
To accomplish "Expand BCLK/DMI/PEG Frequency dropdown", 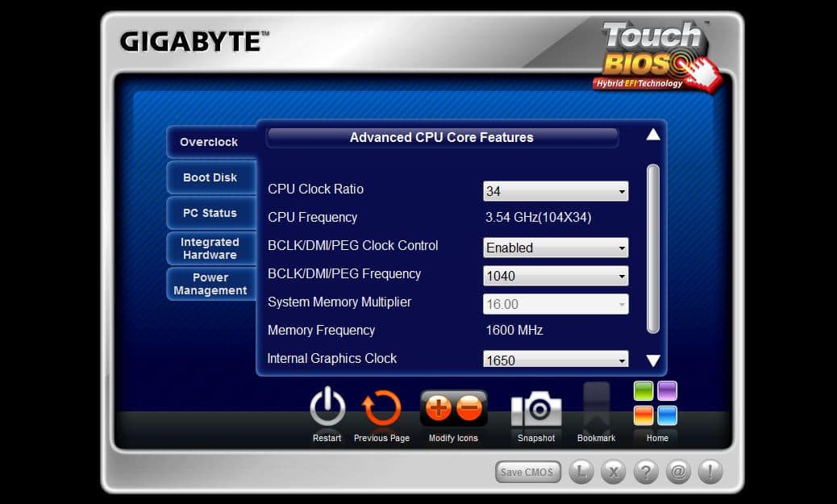I will tap(556, 276).
